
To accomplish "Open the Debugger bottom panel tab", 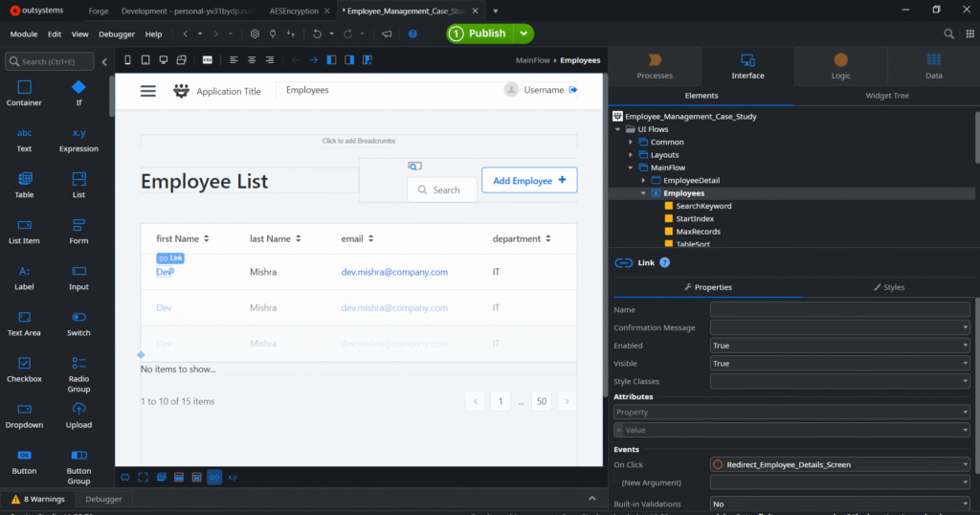I will 103,499.
